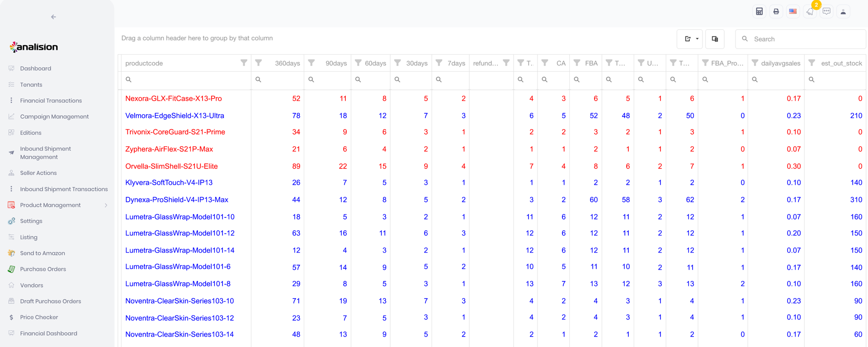The height and width of the screenshot is (347, 868).
Task: Open the calculator icon in top bar
Action: [759, 12]
